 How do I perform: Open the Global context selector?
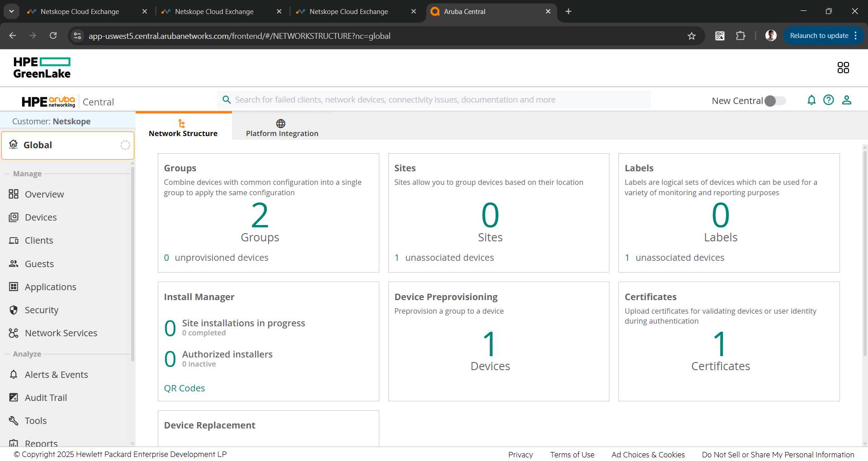(68, 145)
